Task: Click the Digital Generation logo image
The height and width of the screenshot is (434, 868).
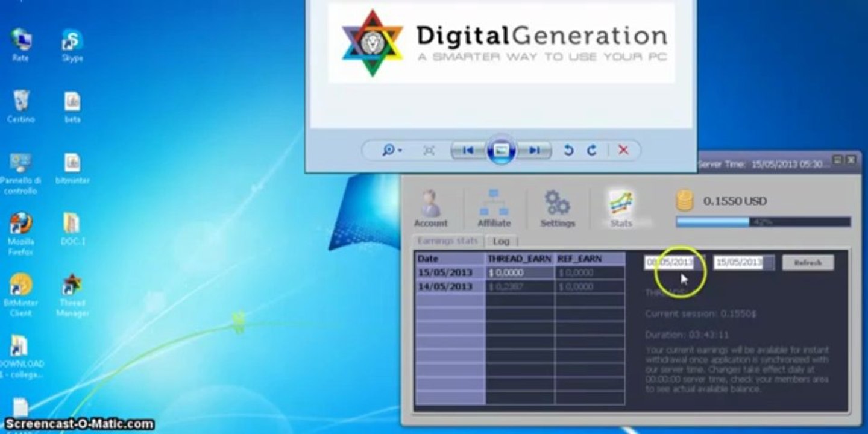Action: point(502,43)
